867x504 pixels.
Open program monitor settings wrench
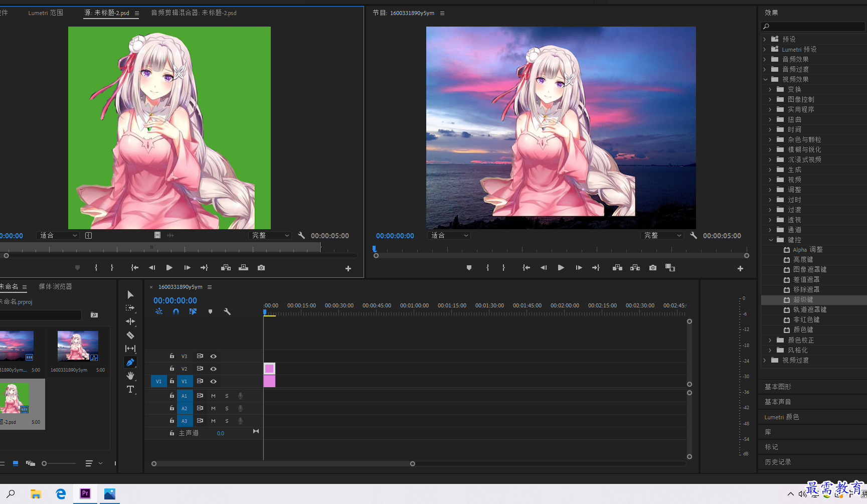point(693,235)
